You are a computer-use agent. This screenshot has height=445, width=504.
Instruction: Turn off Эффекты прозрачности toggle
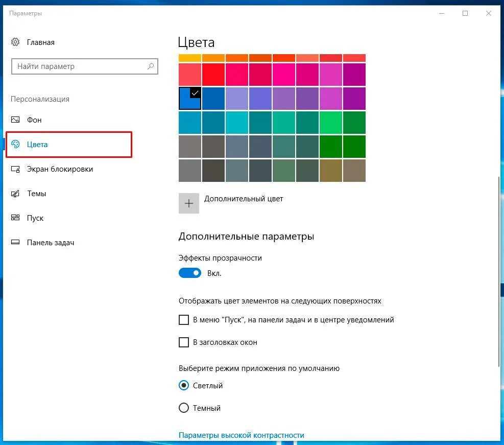189,273
